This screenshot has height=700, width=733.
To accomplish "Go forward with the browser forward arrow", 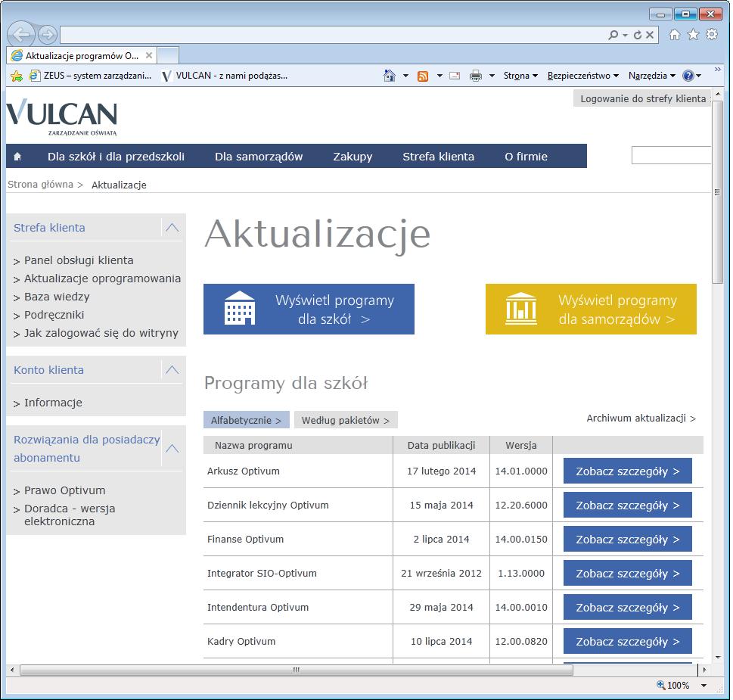I will click(x=47, y=35).
